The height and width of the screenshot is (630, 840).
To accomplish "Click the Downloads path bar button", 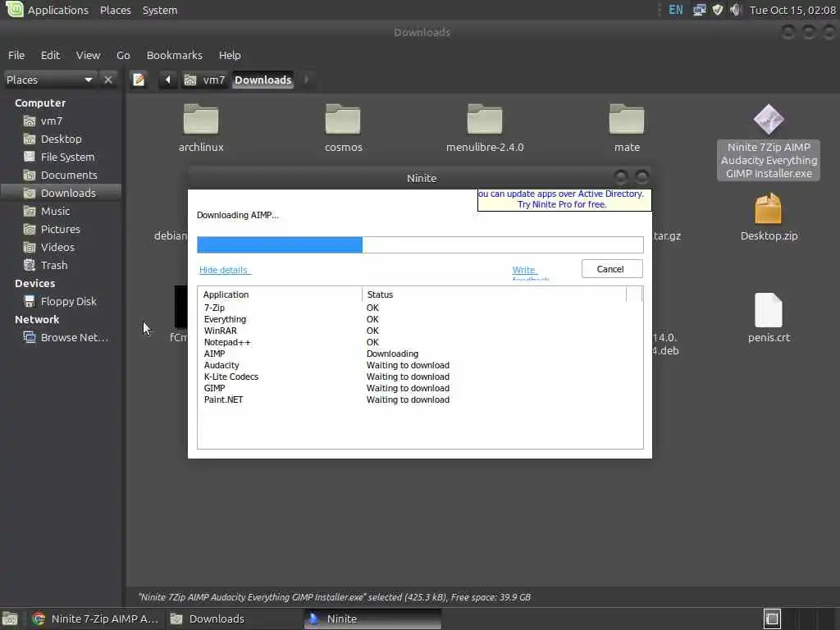I will pyautogui.click(x=262, y=80).
